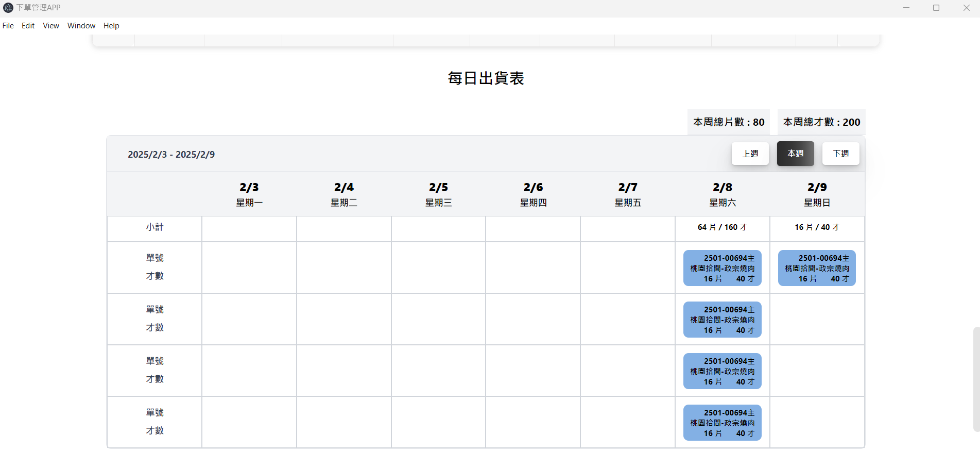The width and height of the screenshot is (980, 451).
Task: Open the View menu
Action: click(x=51, y=26)
